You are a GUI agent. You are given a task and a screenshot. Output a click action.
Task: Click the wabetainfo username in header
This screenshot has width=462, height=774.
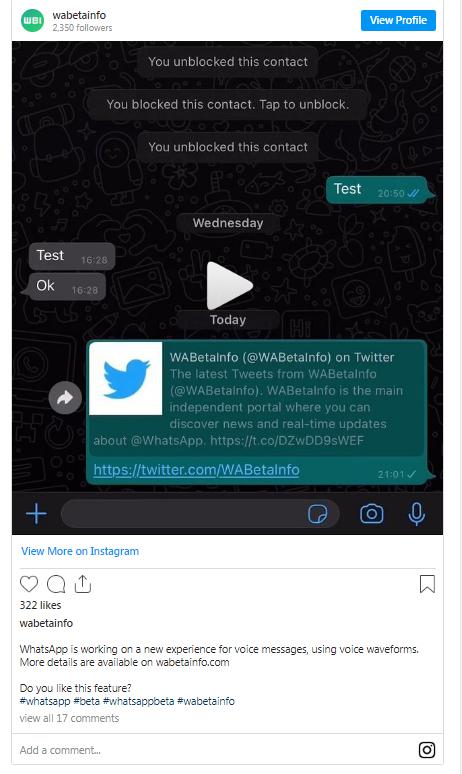[79, 15]
